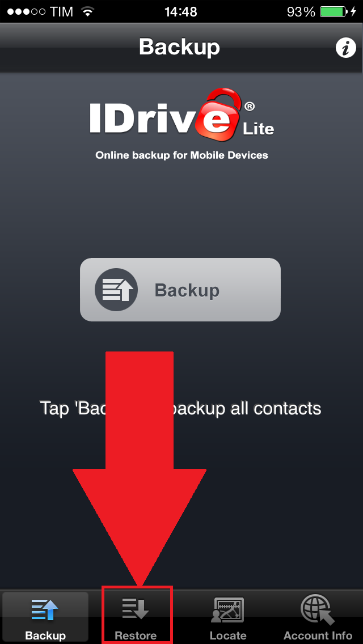This screenshot has height=644, width=363.
Task: Tap the info icon in header
Action: click(345, 48)
